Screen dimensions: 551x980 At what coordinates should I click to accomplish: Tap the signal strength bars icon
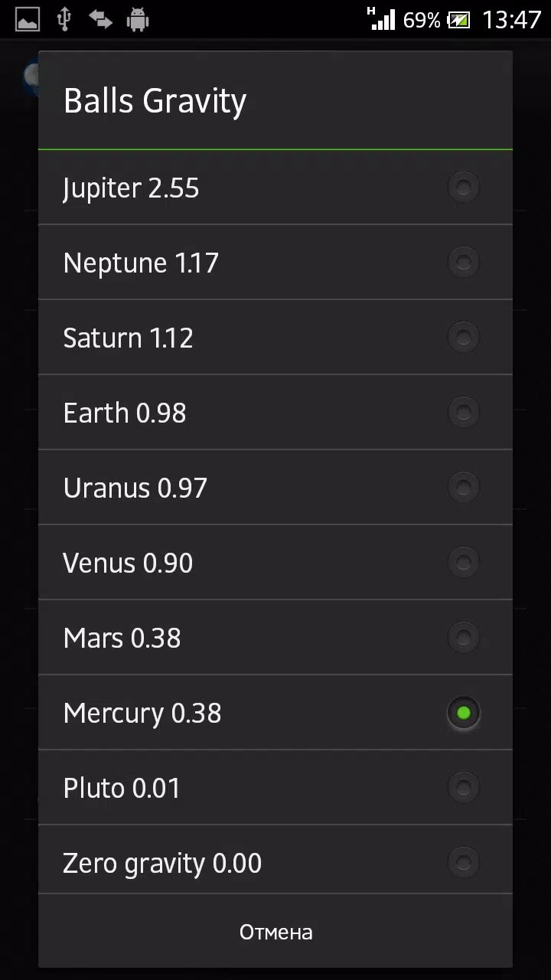tap(382, 20)
